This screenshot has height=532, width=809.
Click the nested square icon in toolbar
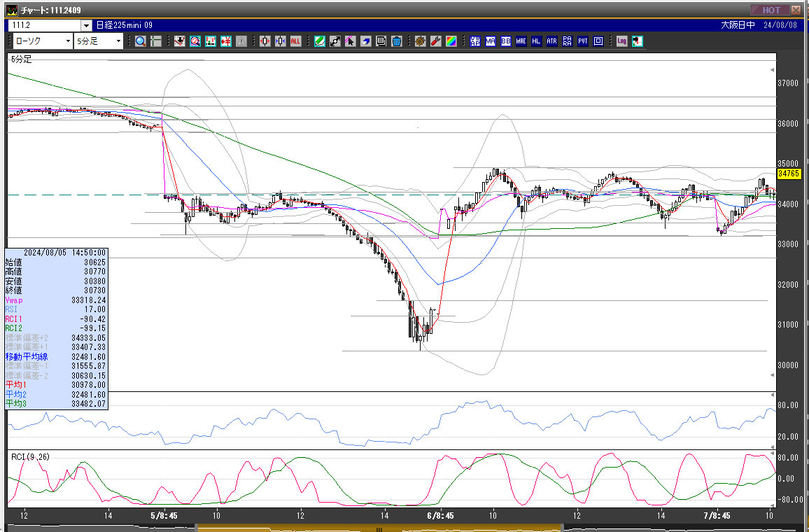click(x=598, y=41)
